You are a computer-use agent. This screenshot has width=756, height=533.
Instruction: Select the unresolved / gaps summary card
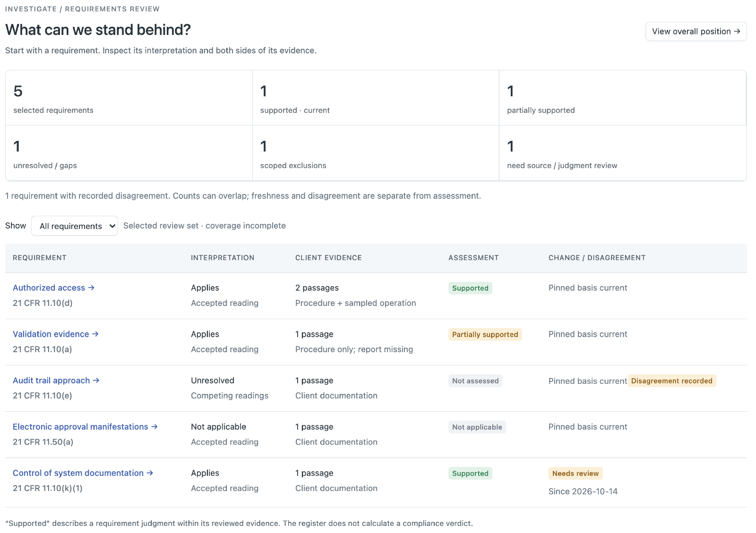click(x=129, y=153)
